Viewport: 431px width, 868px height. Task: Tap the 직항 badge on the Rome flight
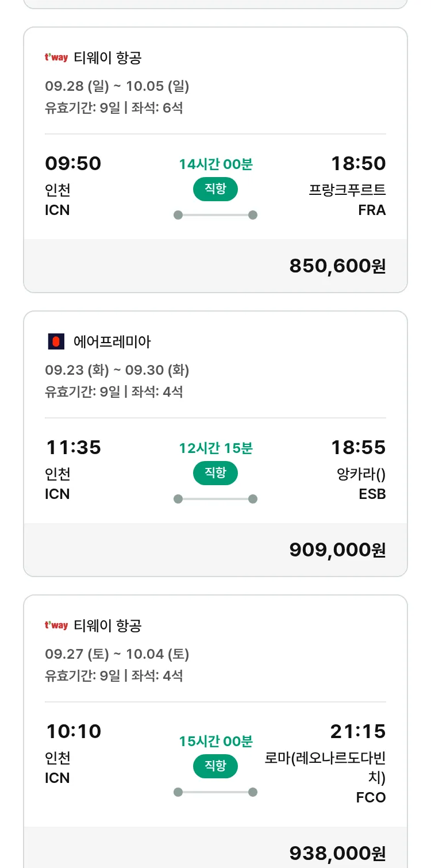coord(215,766)
